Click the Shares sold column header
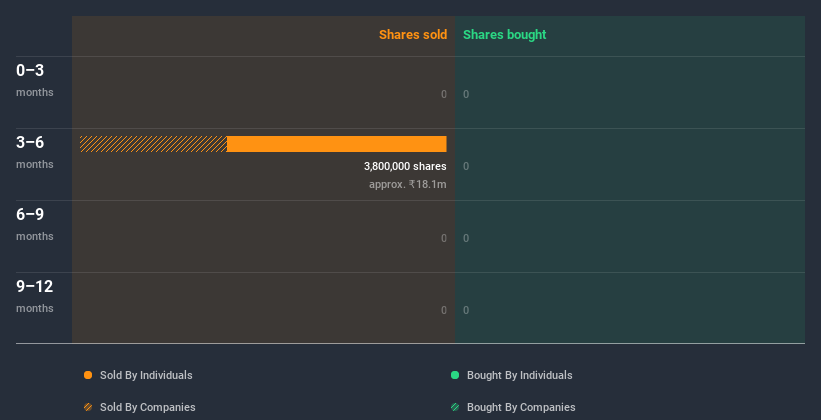The width and height of the screenshot is (821, 420). [412, 35]
